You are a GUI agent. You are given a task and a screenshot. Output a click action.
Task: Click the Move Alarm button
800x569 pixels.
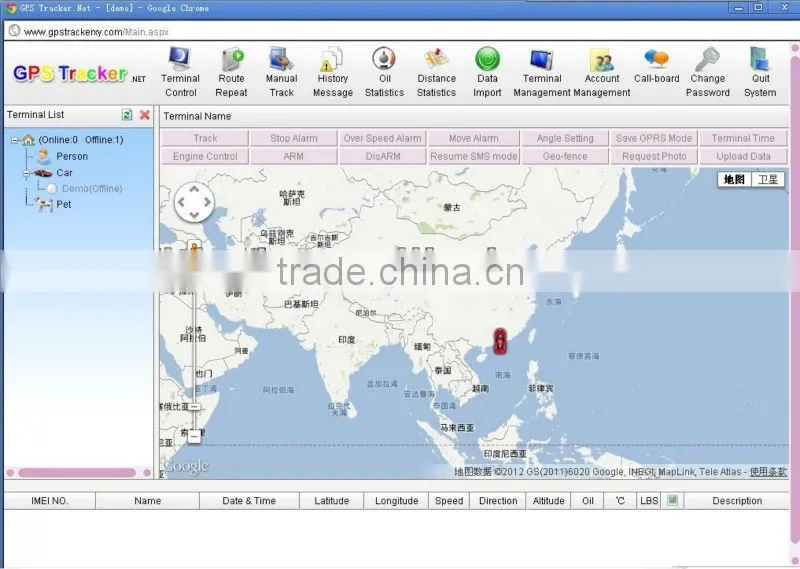coord(473,138)
